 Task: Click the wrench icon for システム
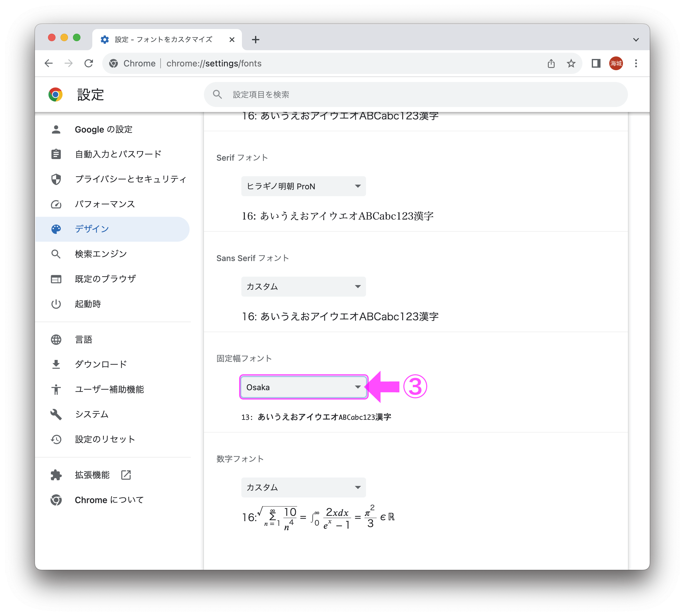[x=56, y=414]
